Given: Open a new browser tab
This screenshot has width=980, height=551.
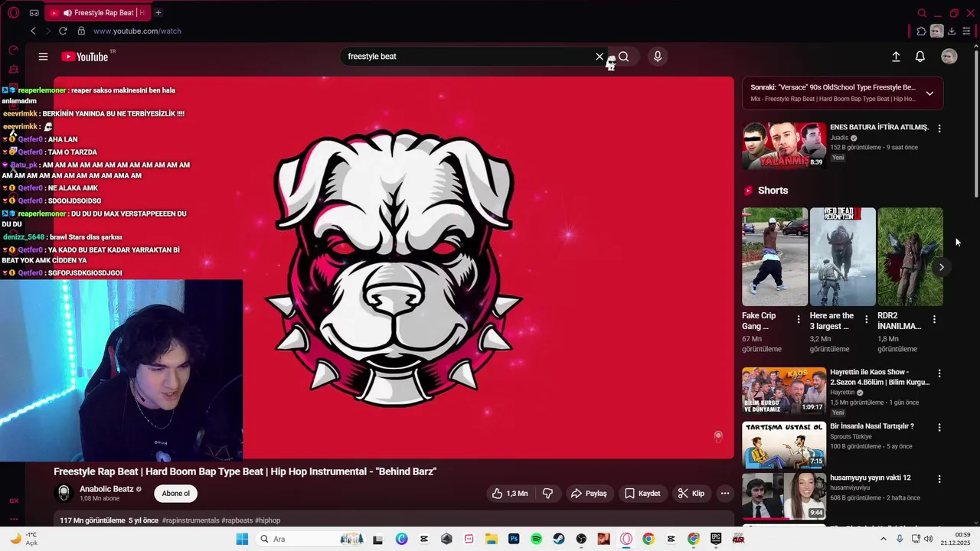Looking at the screenshot, I should click(x=158, y=12).
